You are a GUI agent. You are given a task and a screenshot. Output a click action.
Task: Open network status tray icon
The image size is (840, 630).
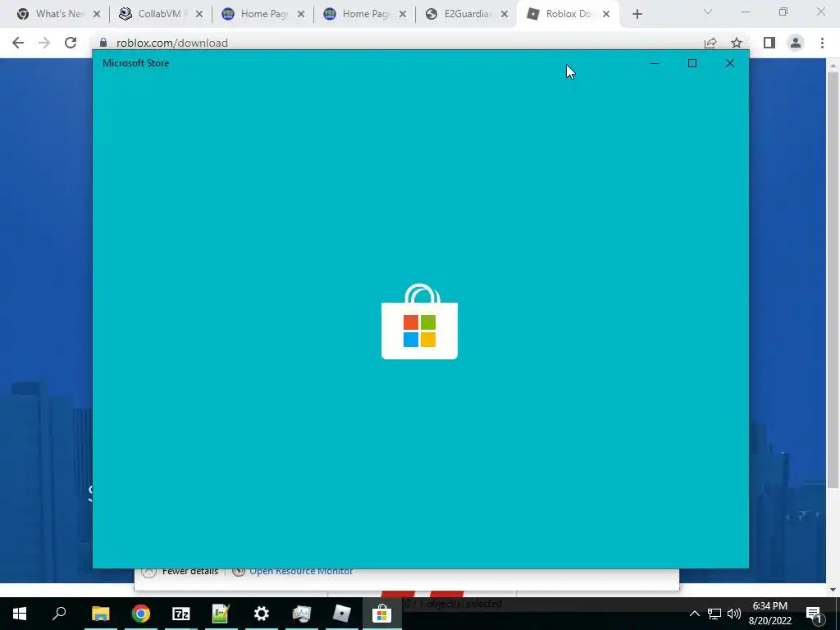(714, 614)
